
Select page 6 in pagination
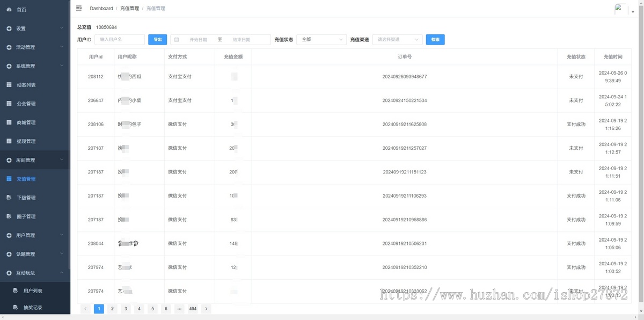click(x=166, y=309)
